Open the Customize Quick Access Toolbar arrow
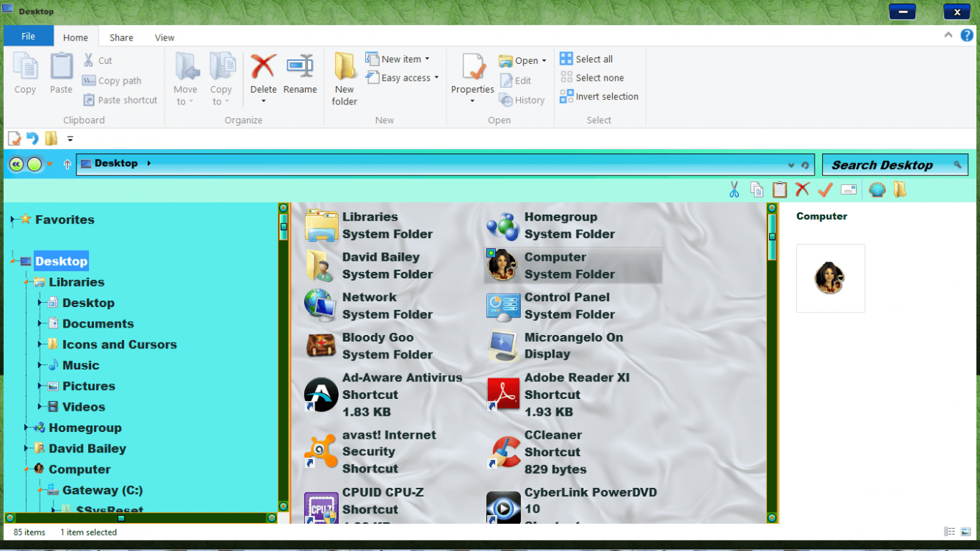980x551 pixels. click(71, 139)
